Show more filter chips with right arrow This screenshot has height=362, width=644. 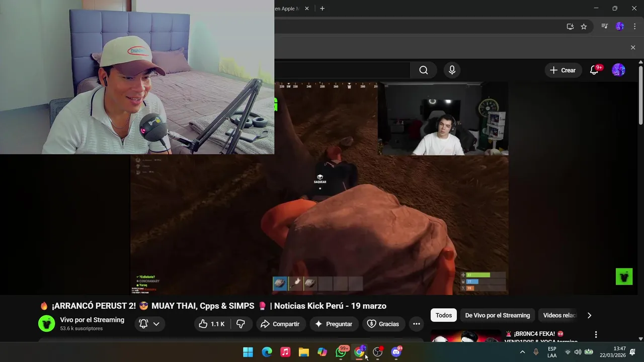click(x=589, y=315)
